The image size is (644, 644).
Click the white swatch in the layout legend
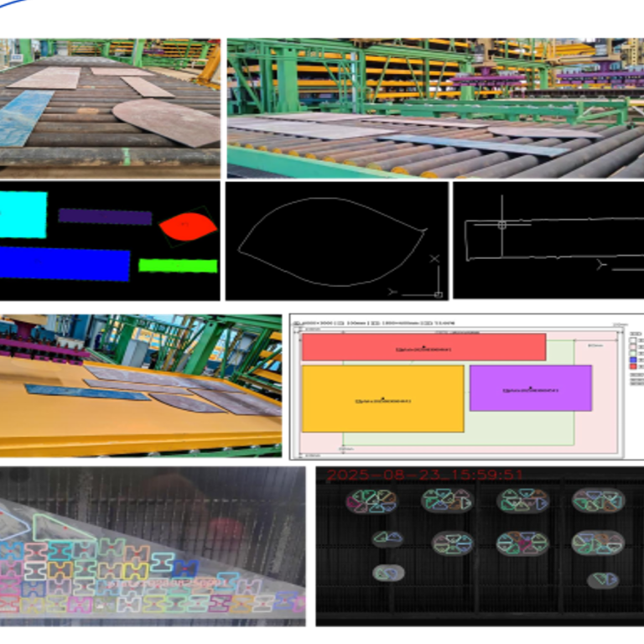pos(633,340)
